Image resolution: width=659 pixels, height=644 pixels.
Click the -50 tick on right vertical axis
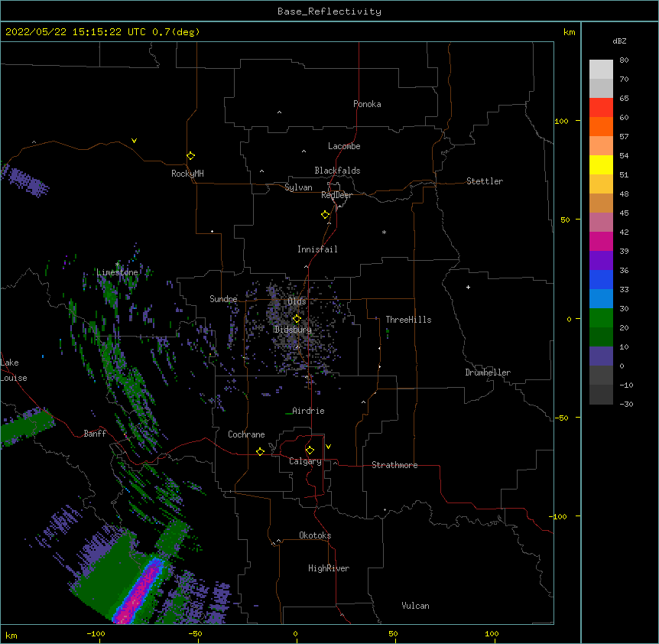[561, 418]
